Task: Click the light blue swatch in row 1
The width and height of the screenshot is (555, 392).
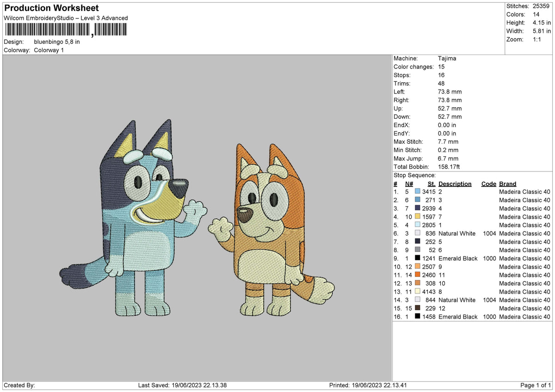Action: tap(418, 192)
